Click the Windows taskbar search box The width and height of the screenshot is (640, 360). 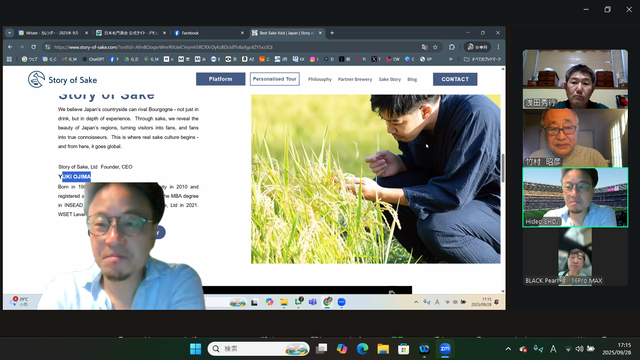(x=259, y=349)
